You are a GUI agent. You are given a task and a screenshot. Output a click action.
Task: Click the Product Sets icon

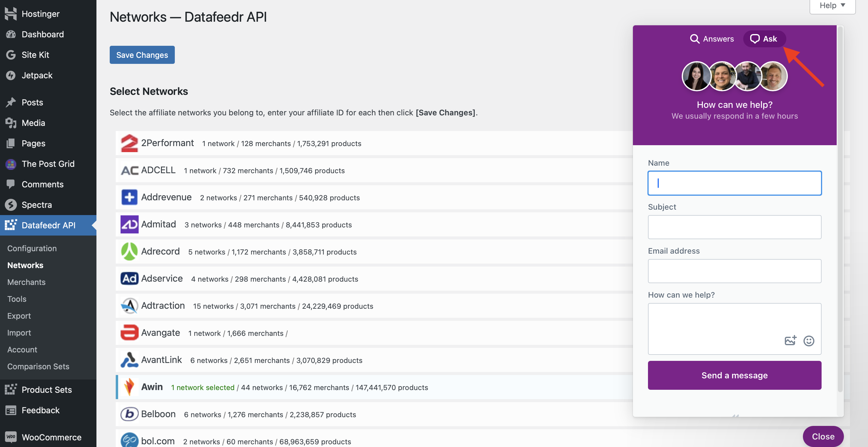11,389
